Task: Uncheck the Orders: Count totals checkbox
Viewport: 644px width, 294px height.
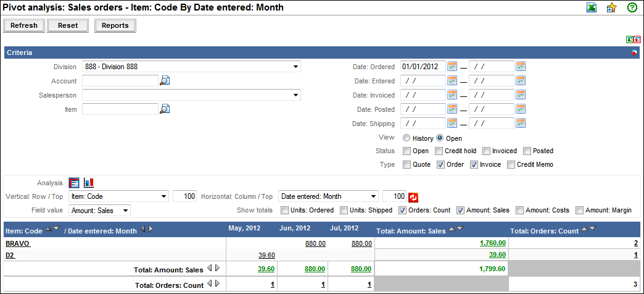Action: (403, 211)
